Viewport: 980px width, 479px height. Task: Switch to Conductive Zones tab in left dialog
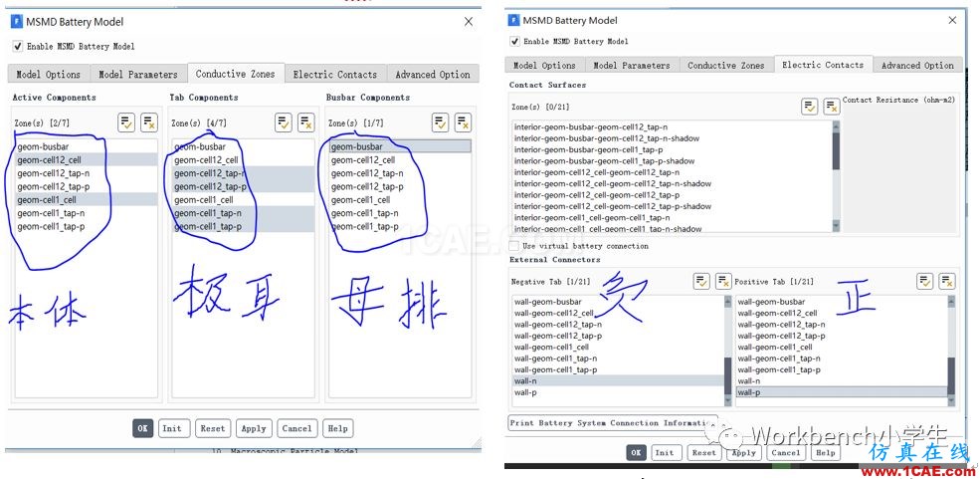click(236, 73)
